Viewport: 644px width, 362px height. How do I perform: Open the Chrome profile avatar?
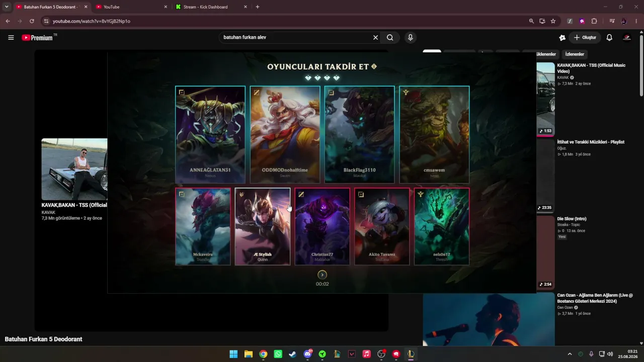[624, 21]
